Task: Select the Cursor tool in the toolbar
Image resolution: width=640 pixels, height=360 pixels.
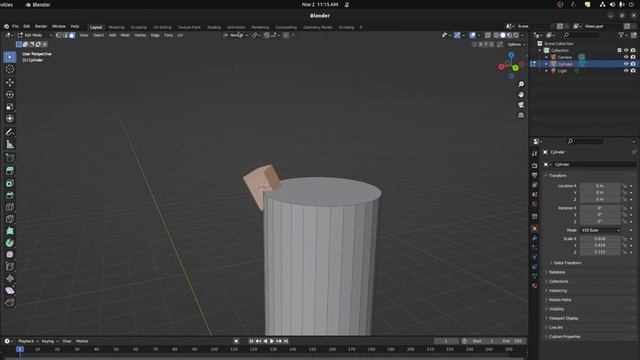Action: coord(10,69)
